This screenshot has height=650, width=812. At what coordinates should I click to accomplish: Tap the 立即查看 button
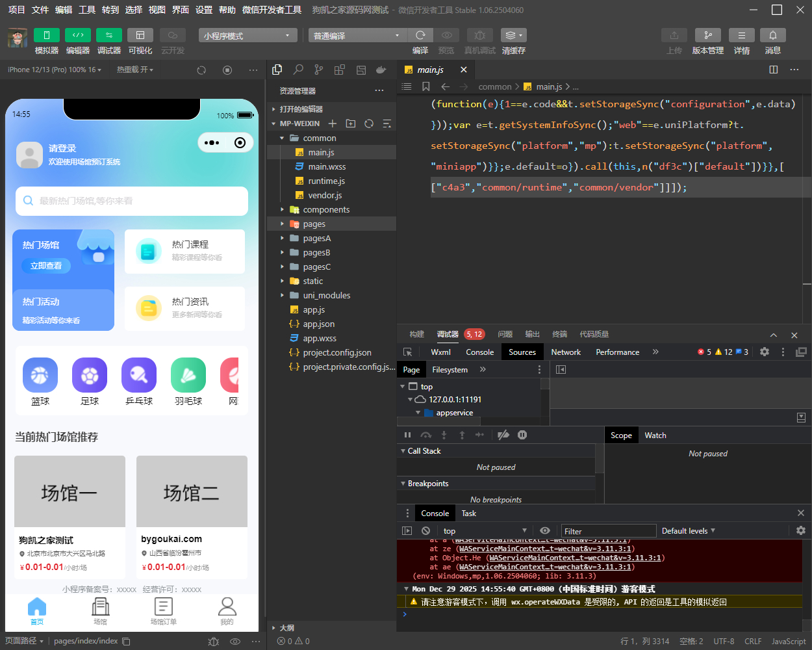tap(46, 265)
